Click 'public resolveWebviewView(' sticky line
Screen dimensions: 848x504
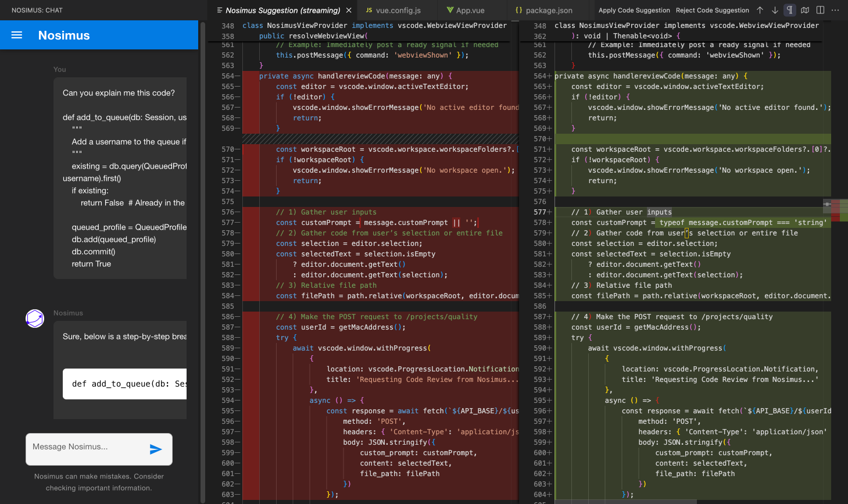(x=313, y=36)
